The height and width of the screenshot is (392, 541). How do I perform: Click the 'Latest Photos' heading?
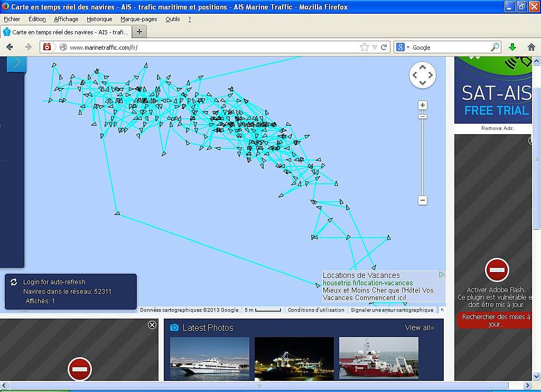(x=208, y=328)
